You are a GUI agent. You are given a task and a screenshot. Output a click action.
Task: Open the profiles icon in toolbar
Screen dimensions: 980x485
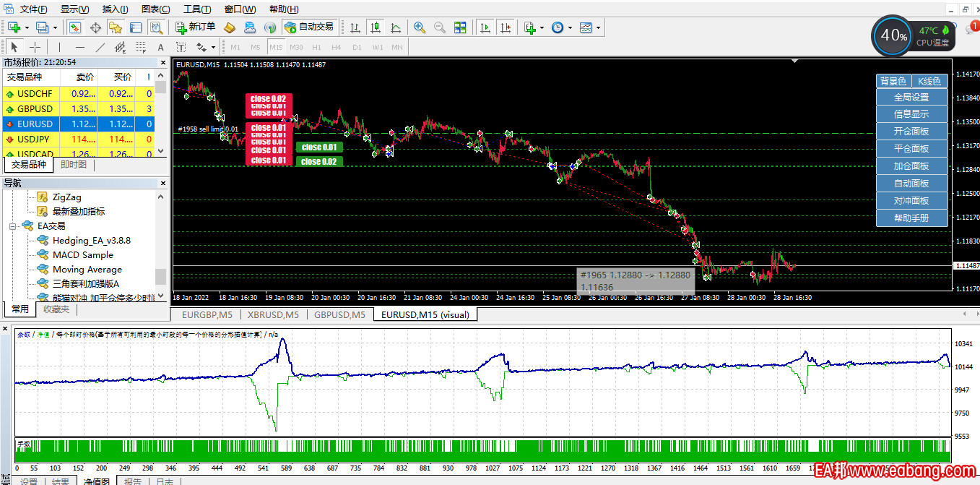coord(42,27)
